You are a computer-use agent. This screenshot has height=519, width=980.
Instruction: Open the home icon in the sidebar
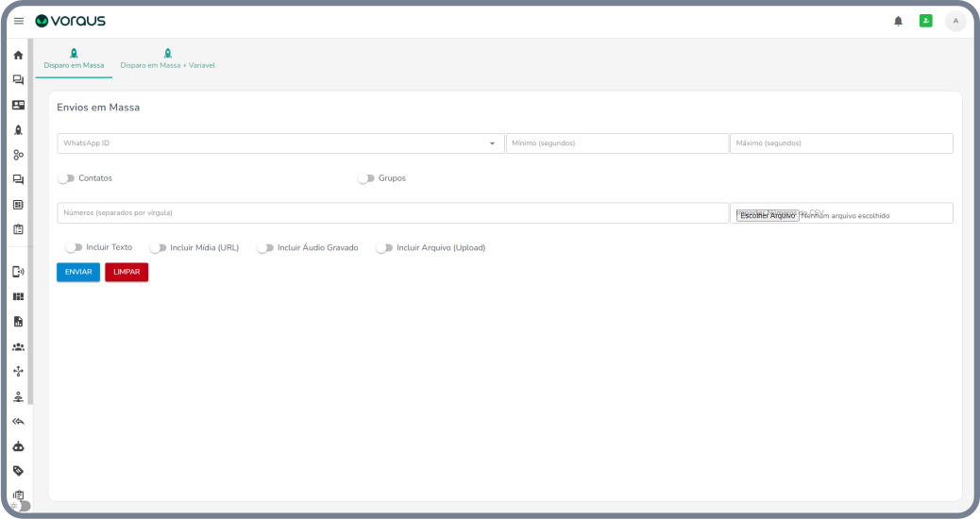point(18,56)
